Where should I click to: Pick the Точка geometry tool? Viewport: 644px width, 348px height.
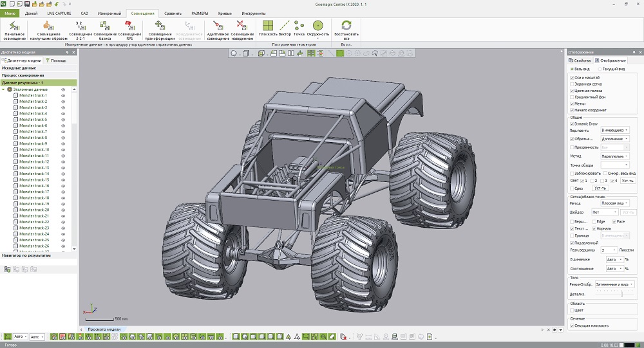tap(299, 28)
